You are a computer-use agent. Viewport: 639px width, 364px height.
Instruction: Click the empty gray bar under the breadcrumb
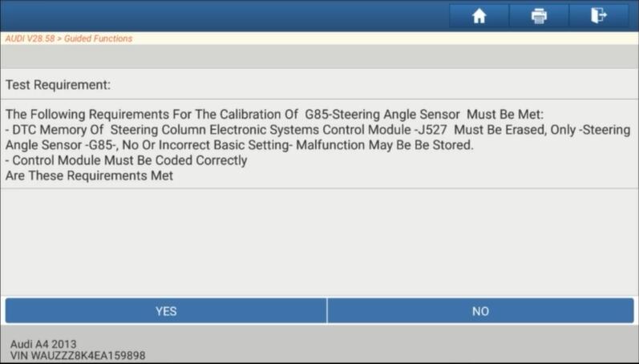pos(319,56)
